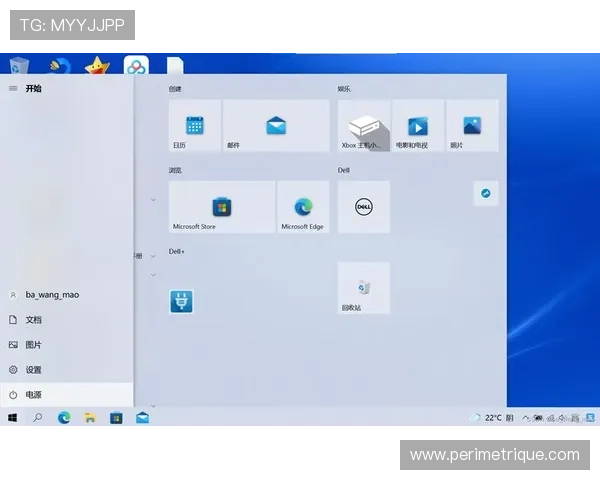Open File Explorer from the taskbar

click(90, 418)
